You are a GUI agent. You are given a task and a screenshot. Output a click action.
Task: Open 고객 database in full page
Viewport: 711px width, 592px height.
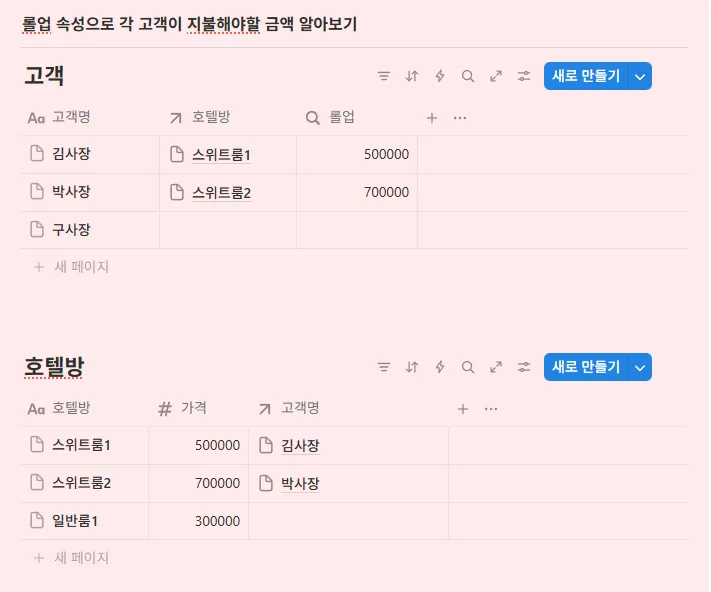point(496,76)
